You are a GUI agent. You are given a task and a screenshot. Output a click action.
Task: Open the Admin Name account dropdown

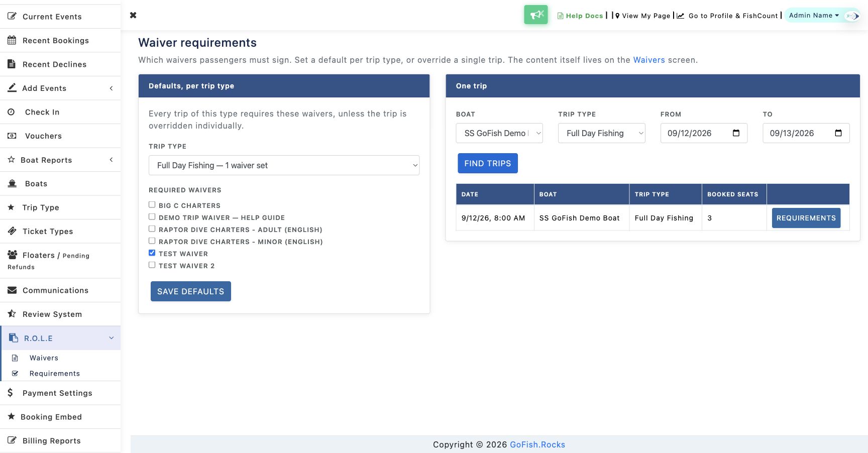(814, 16)
